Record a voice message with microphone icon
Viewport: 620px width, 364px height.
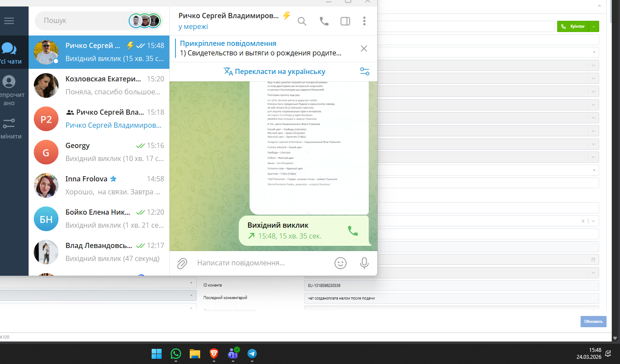tap(364, 263)
